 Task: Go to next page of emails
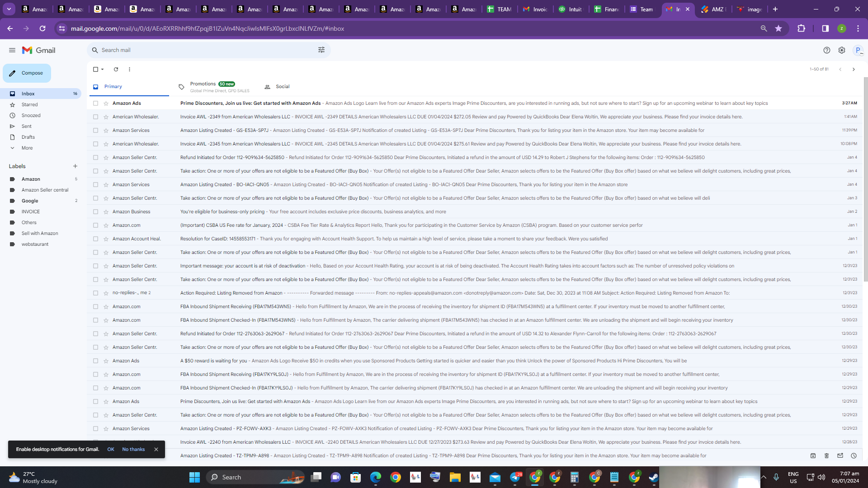click(854, 69)
